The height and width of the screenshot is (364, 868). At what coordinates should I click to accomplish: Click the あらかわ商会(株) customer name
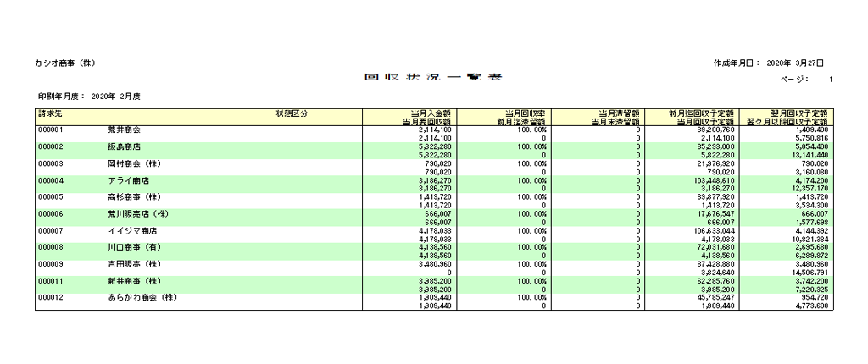(142, 298)
